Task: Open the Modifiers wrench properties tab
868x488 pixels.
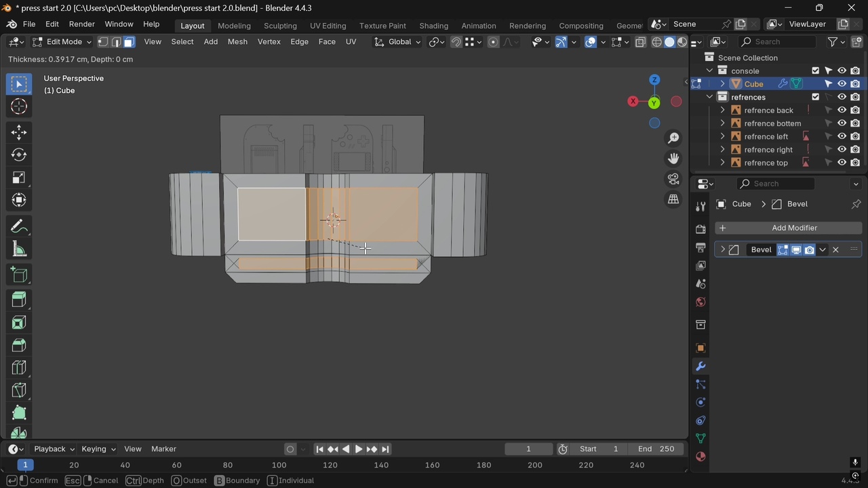Action: 701,366
